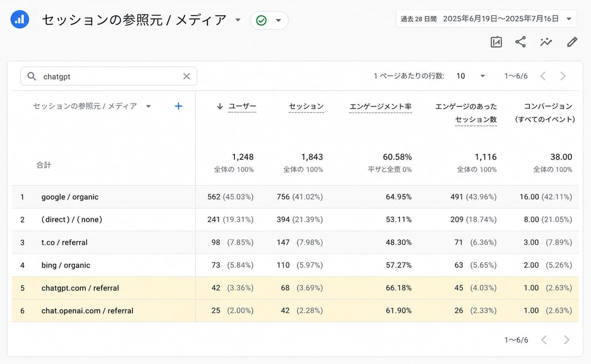591x364 pixels.
Task: Sort by the セッション column header
Action: (306, 106)
